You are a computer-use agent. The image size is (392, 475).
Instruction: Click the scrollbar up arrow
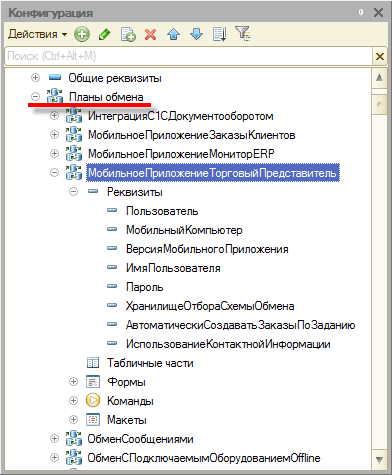[x=379, y=78]
